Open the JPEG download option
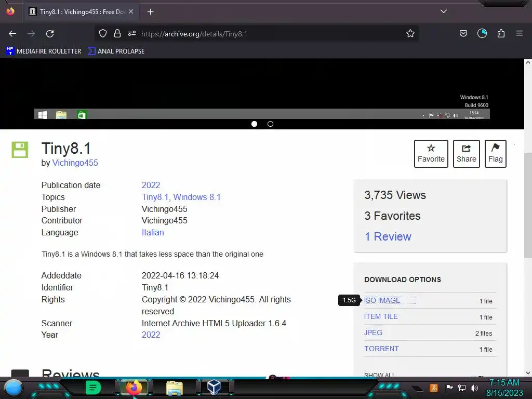Screen dimensions: 532x399 pyautogui.click(x=373, y=333)
